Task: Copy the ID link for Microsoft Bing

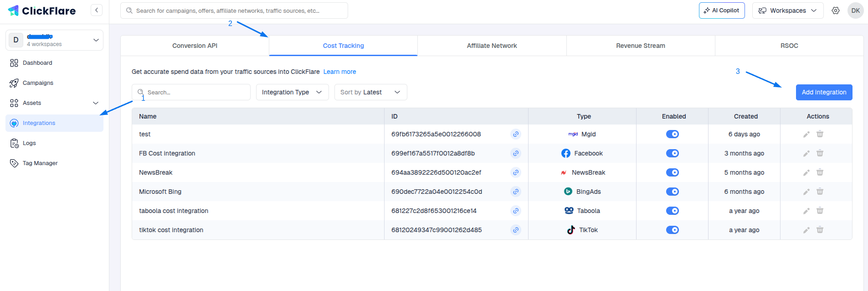Action: coord(516,192)
